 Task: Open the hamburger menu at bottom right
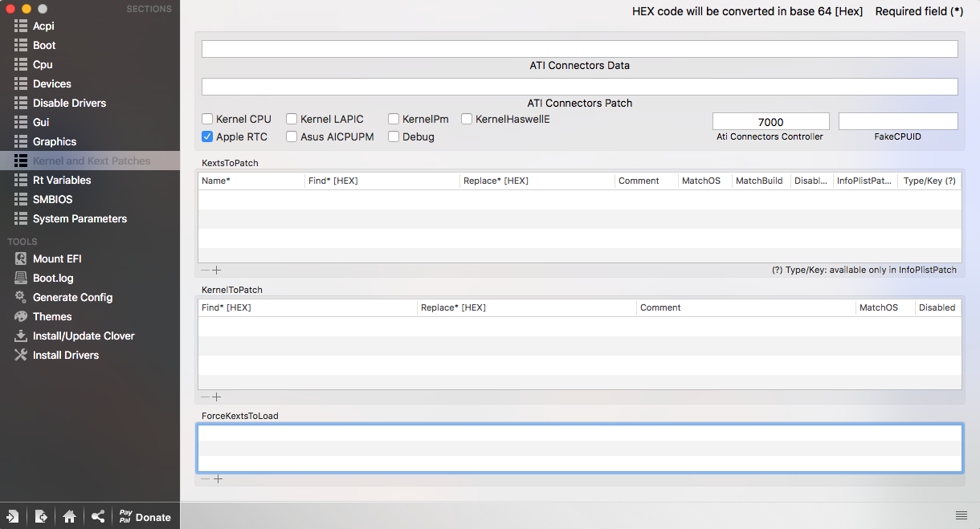click(961, 515)
